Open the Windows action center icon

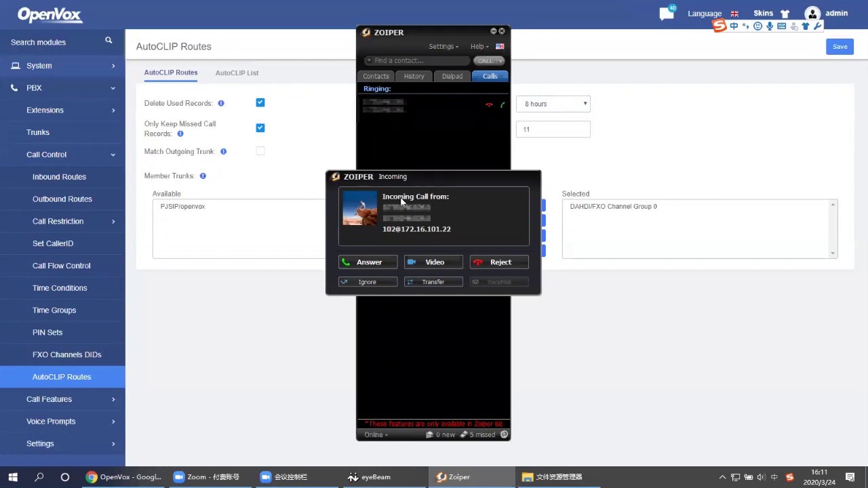click(x=850, y=477)
